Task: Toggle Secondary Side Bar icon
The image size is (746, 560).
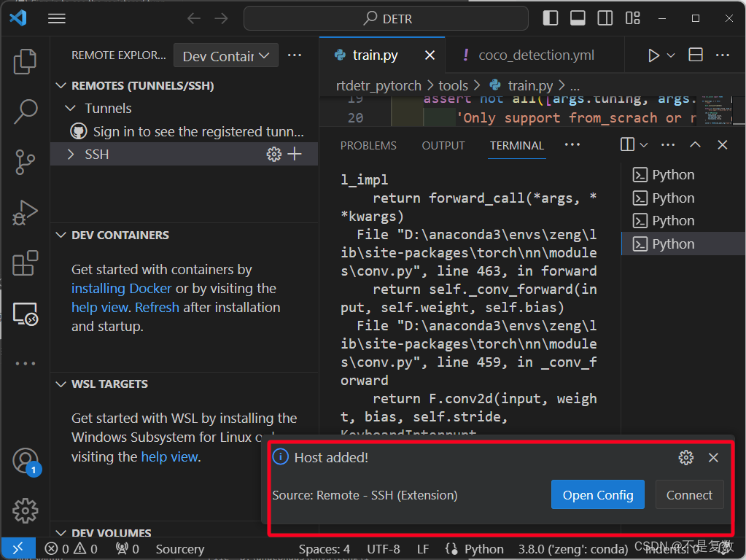Action: point(605,17)
